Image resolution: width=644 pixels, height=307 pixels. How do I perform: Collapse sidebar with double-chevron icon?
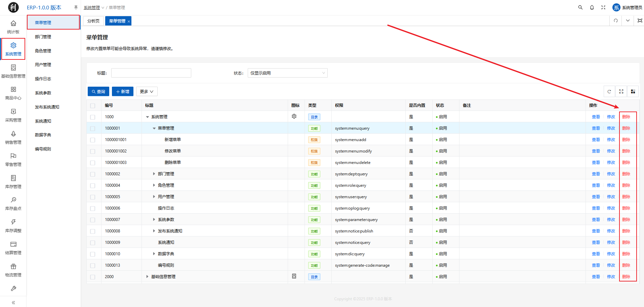(13, 303)
